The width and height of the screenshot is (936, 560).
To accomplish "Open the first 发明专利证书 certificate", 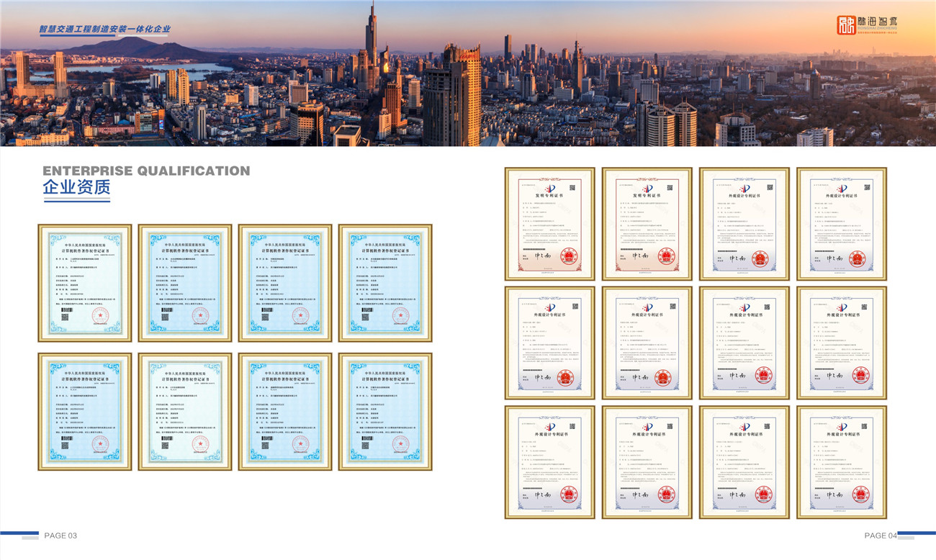I will [x=549, y=224].
